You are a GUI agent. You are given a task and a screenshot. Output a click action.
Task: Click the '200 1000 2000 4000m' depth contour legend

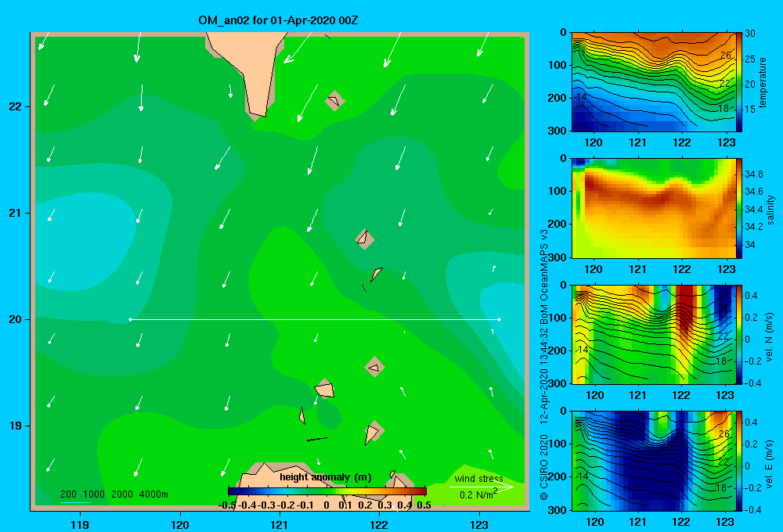(x=114, y=494)
